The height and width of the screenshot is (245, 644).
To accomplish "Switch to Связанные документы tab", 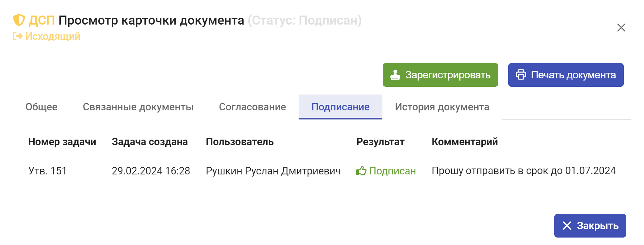I will 138,107.
